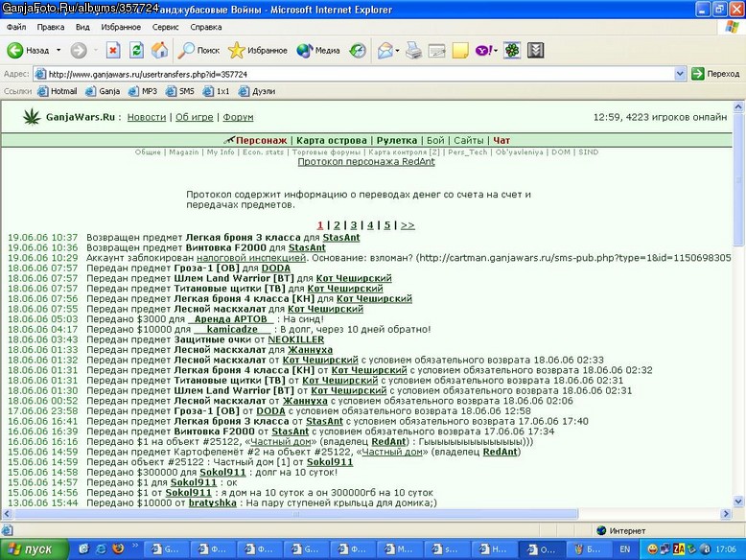The image size is (746, 560).
Task: Click the Mail envelope icon
Action: point(385,50)
